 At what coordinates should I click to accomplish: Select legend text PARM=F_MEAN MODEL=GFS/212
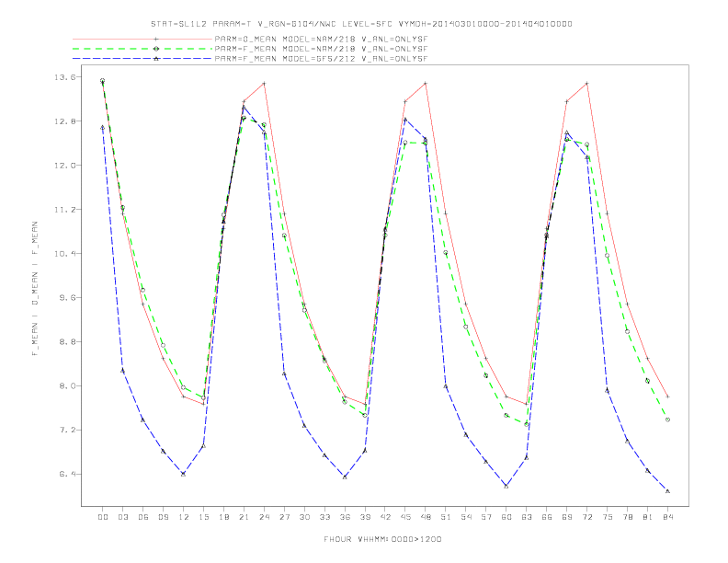(285, 59)
